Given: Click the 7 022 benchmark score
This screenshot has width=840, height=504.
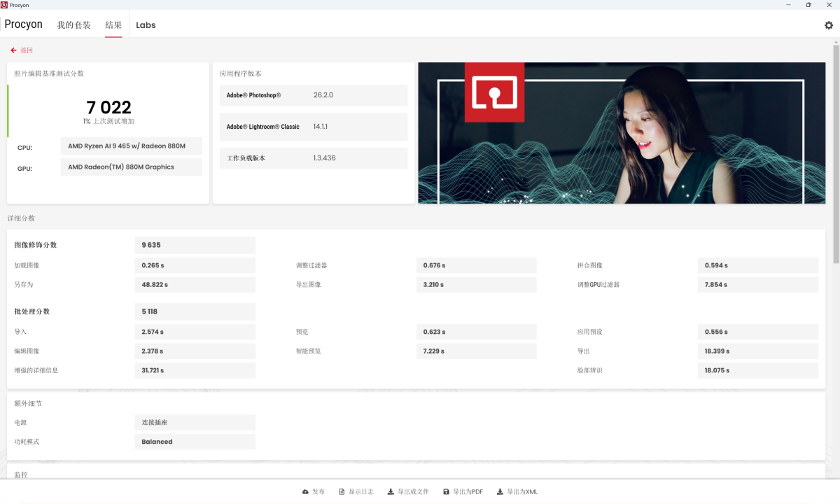Looking at the screenshot, I should (x=108, y=107).
